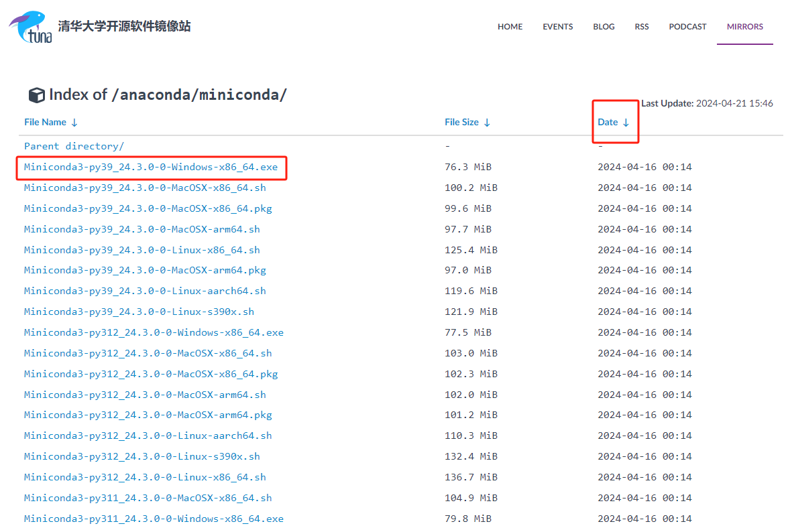Download Miniconda3-py312_24.3.0-0-Windows-x86_64.exe

154,332
